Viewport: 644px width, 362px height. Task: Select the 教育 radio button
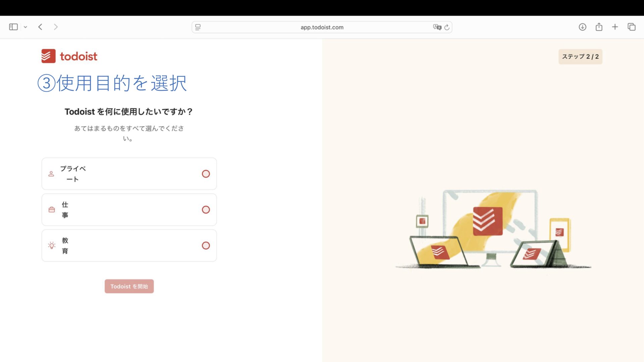pos(206,246)
